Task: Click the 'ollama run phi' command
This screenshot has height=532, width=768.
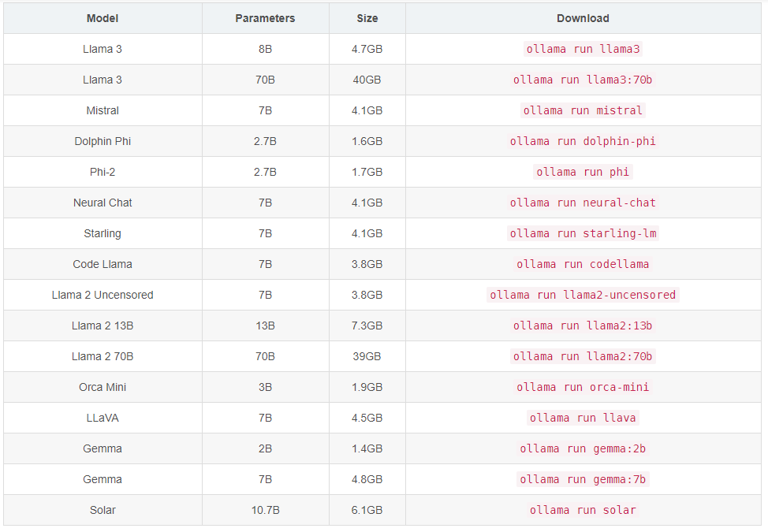Action: click(x=583, y=172)
